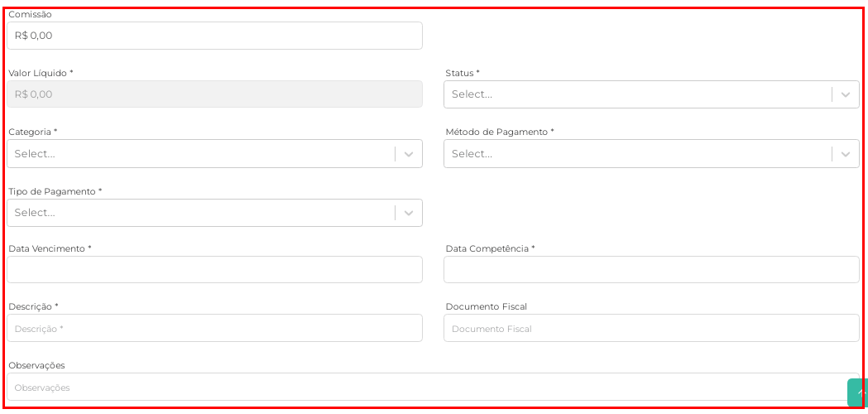Focus the Comissão amount field
The height and width of the screenshot is (414, 868).
coord(215,36)
